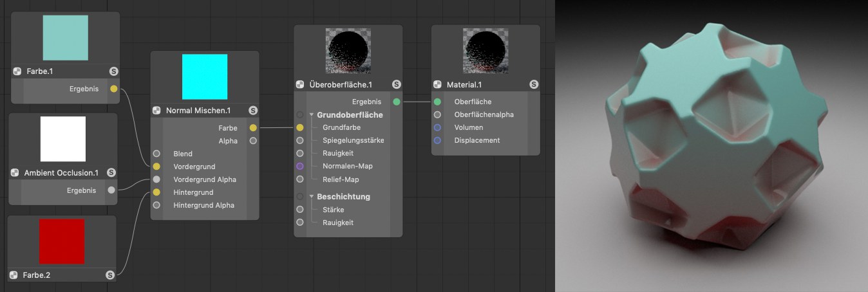Collapse the Grundoberfläche group

312,115
